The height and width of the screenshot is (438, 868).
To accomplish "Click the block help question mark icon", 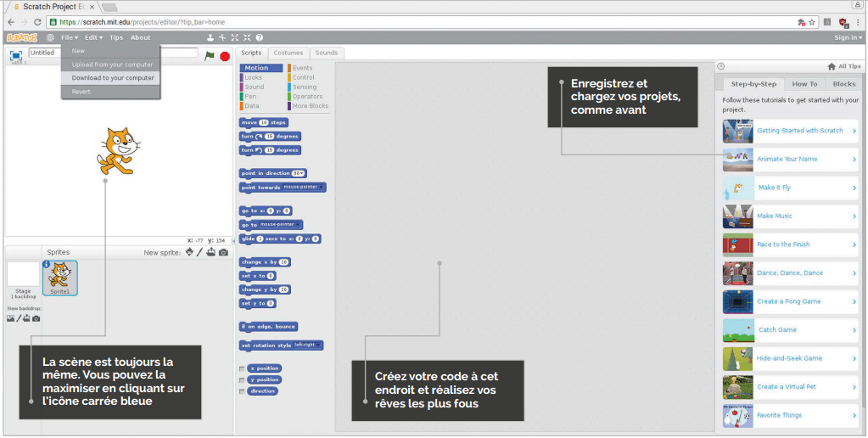I will [259, 37].
